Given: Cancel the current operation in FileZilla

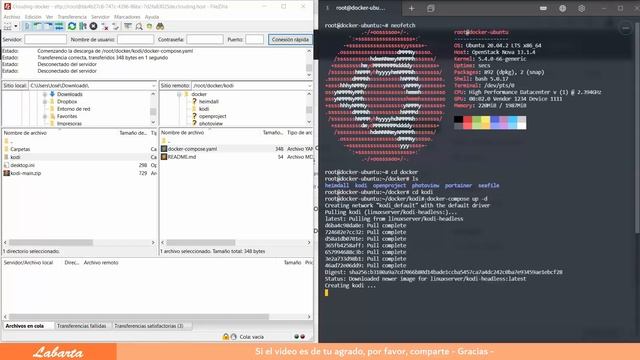Looking at the screenshot, I should coord(93,27).
